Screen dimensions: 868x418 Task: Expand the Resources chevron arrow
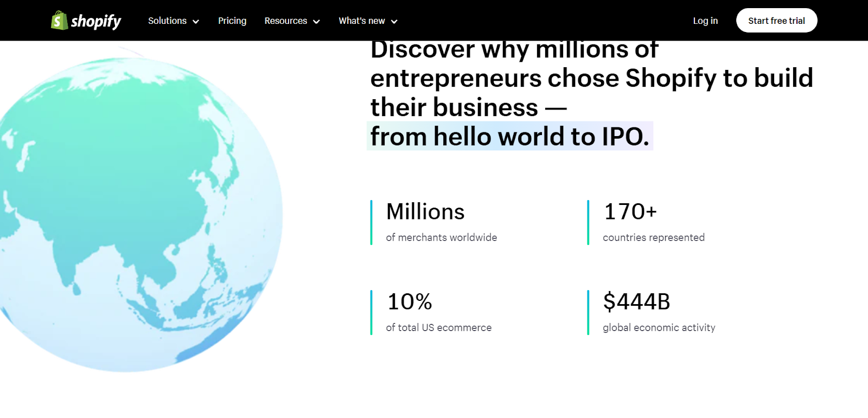(x=316, y=22)
